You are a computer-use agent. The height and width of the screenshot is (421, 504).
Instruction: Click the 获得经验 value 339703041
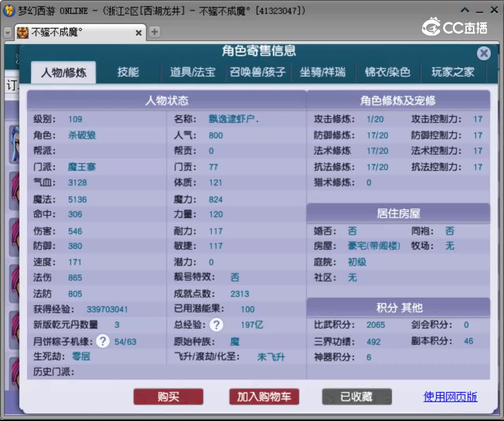point(107,309)
